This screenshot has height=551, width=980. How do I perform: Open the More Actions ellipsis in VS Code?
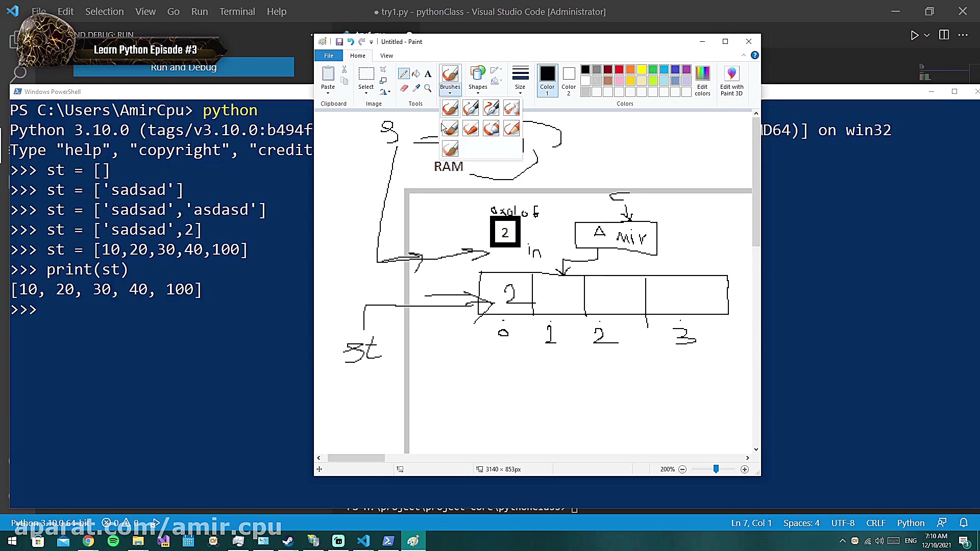(x=963, y=35)
